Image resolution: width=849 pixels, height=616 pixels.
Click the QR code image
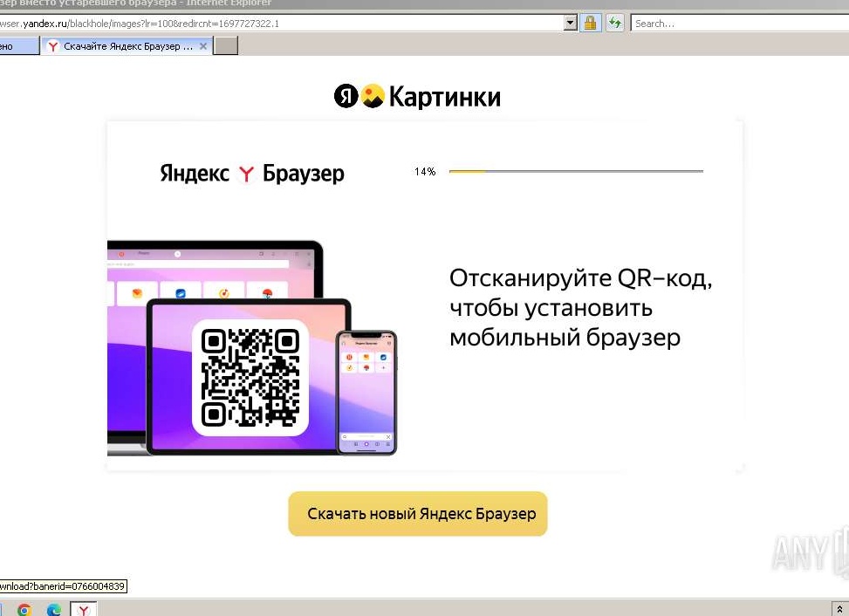[250, 378]
